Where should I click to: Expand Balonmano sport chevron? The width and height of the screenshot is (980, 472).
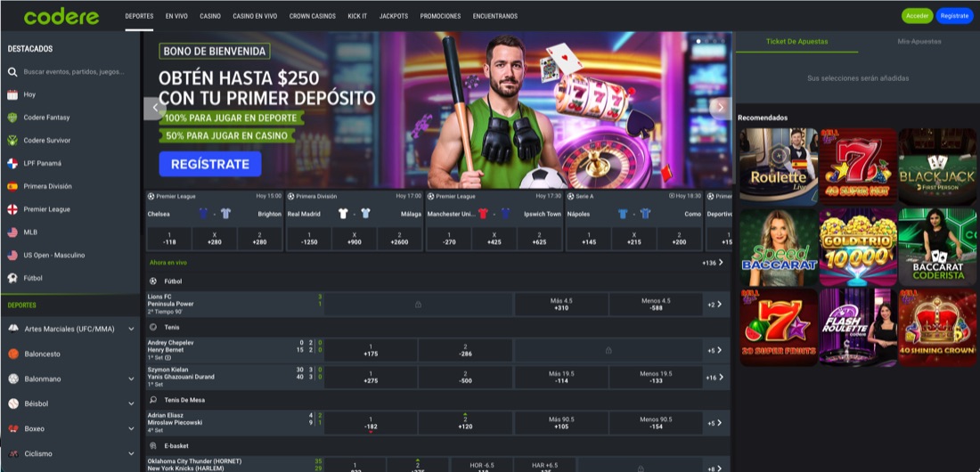[x=131, y=378]
